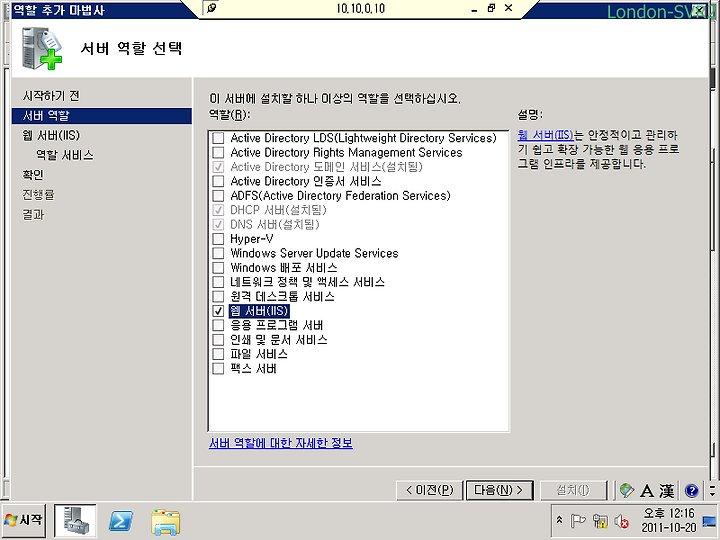Check 인쇄 및 문서 서비스 checkbox
This screenshot has height=540, width=720.
click(x=218, y=340)
